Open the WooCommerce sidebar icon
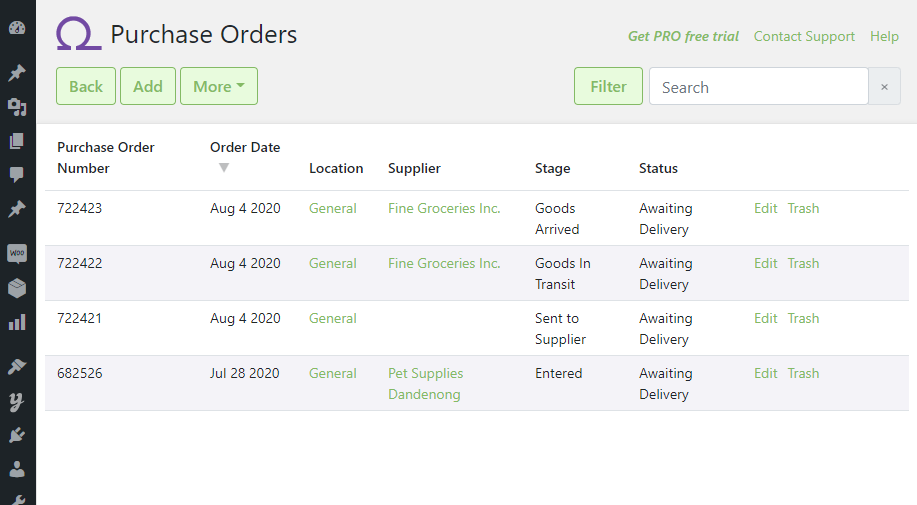The width and height of the screenshot is (917, 505). point(17,253)
